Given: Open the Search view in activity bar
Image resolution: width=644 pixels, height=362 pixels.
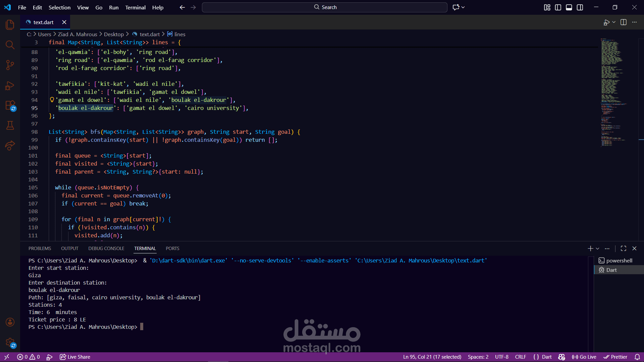Looking at the screenshot, I should 10,45.
